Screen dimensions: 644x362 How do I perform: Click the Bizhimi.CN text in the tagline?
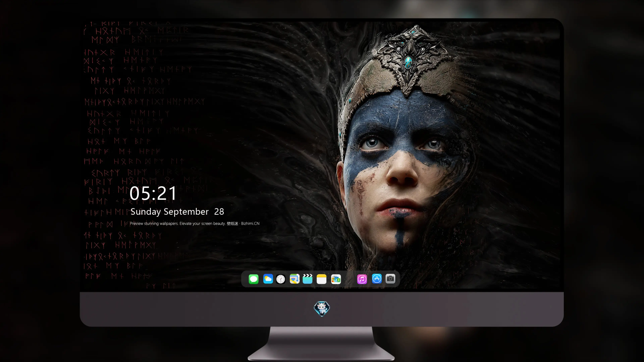250,223
